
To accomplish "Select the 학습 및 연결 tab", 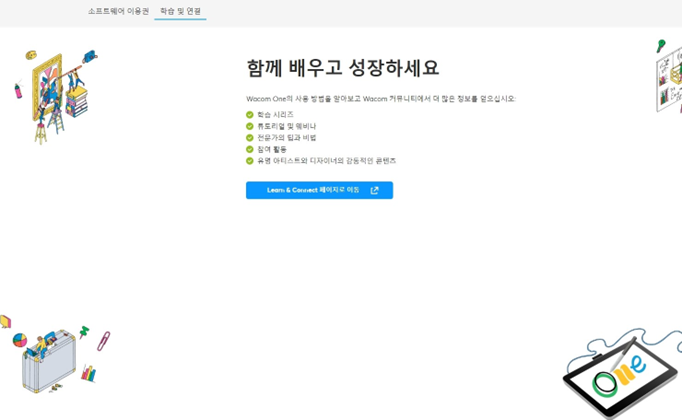I will click(180, 11).
